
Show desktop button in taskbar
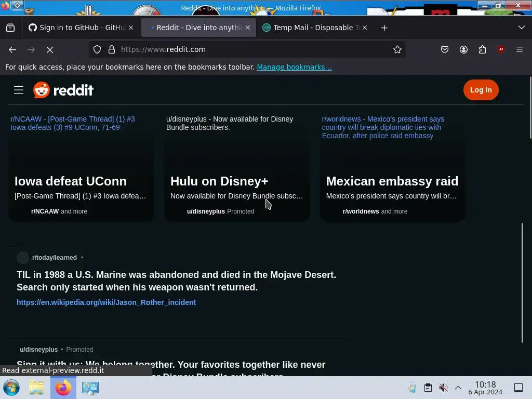[518, 388]
